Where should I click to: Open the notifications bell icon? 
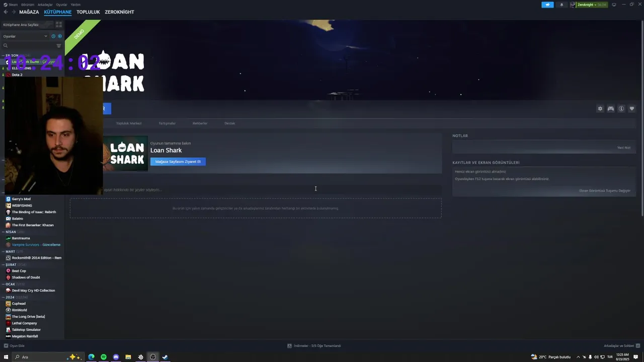pyautogui.click(x=561, y=5)
